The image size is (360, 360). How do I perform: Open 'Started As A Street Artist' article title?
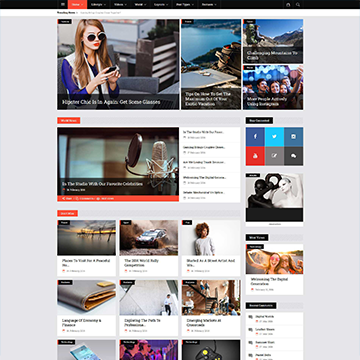coord(211,263)
